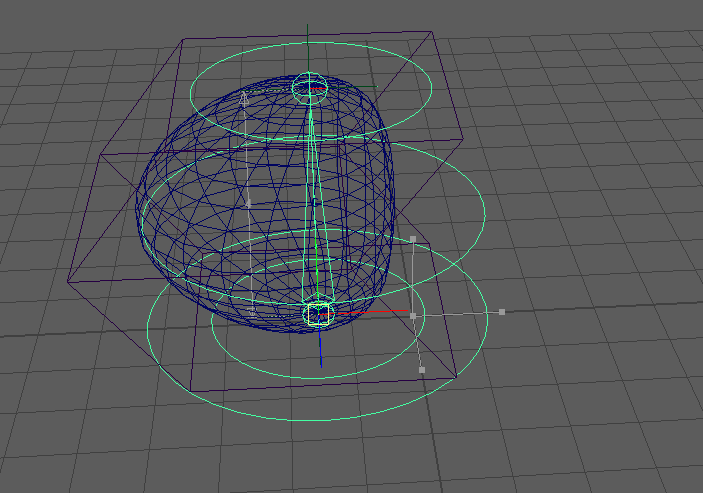Image resolution: width=703 pixels, height=493 pixels.
Task: Click the gray square handle at the diagonal gray line's bottom
Action: (x=422, y=370)
